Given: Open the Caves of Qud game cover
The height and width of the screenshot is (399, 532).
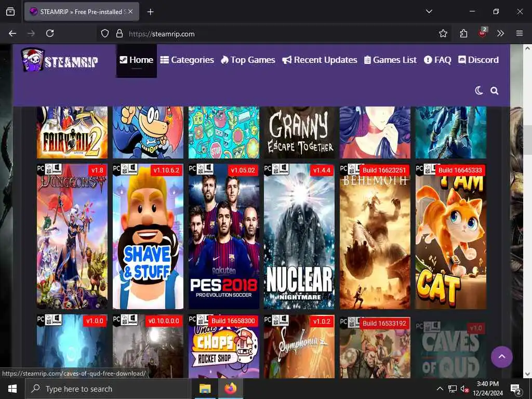Looking at the screenshot, I should [451, 350].
